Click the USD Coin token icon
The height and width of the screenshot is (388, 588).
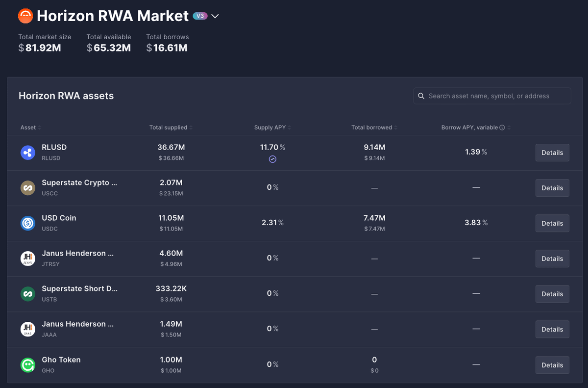[x=28, y=223]
